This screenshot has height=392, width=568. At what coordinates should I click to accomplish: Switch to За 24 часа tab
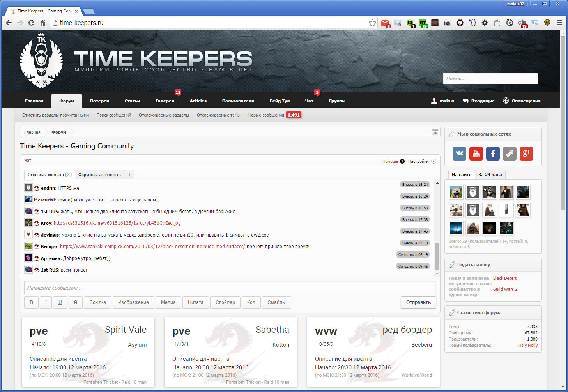click(490, 175)
